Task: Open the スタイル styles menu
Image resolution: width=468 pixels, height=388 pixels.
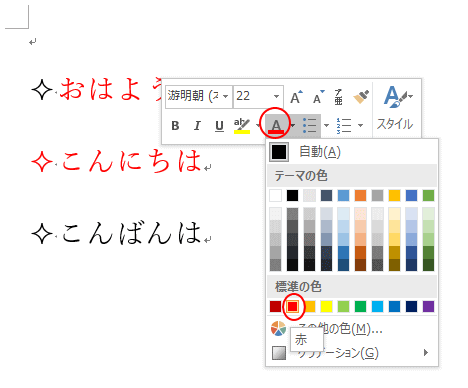Action: [x=395, y=108]
